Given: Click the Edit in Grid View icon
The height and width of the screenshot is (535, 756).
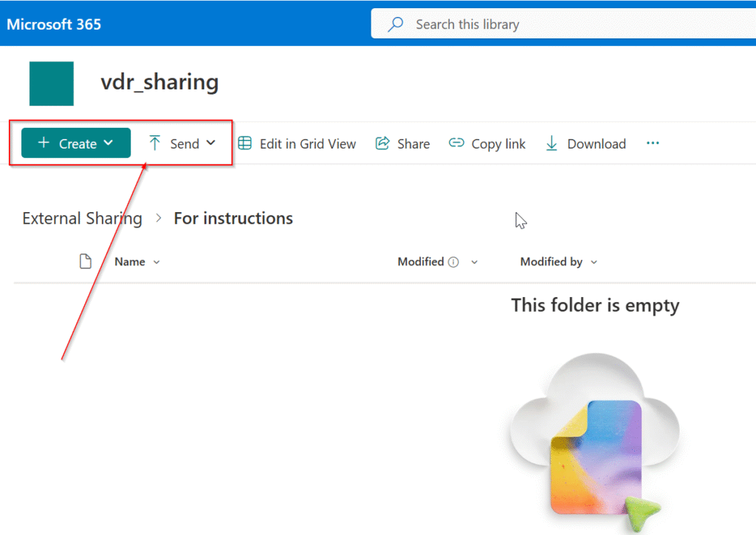Looking at the screenshot, I should pyautogui.click(x=244, y=143).
